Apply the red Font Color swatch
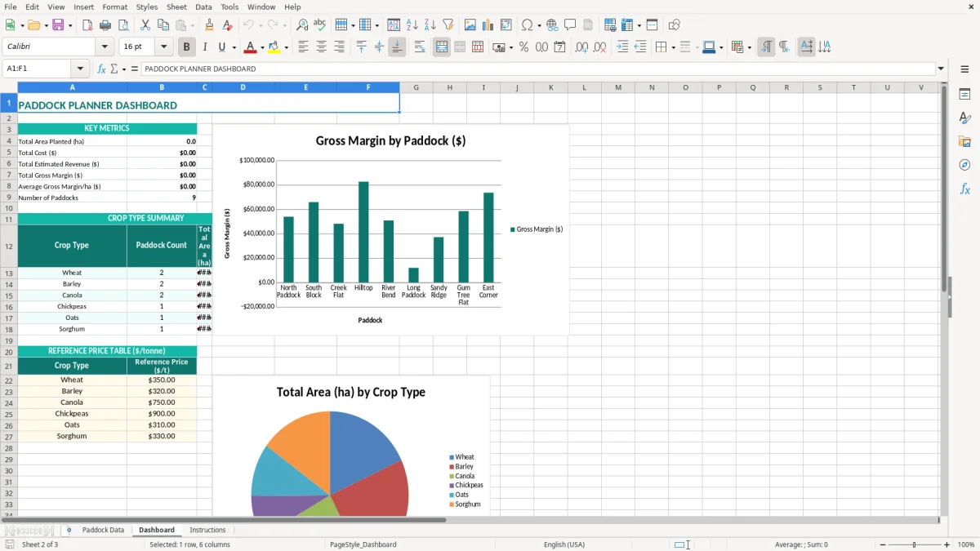 tap(250, 47)
